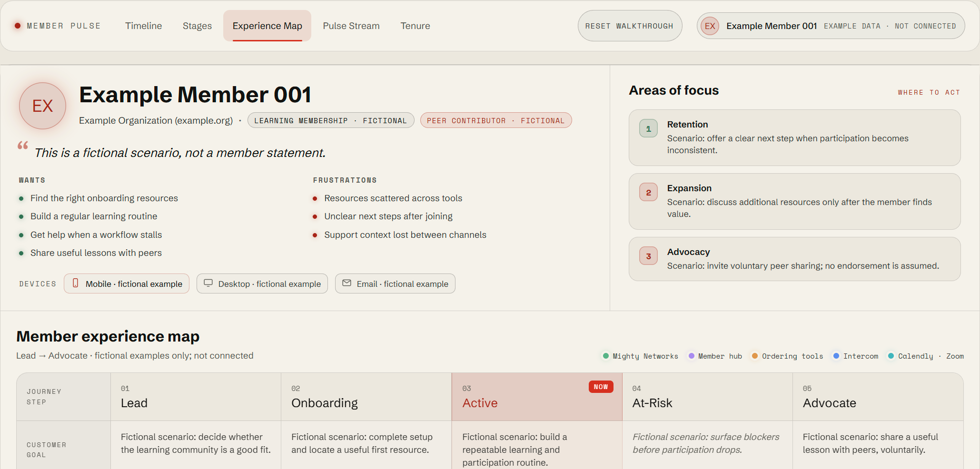Select the 02 Onboarding journey step

[x=366, y=397]
